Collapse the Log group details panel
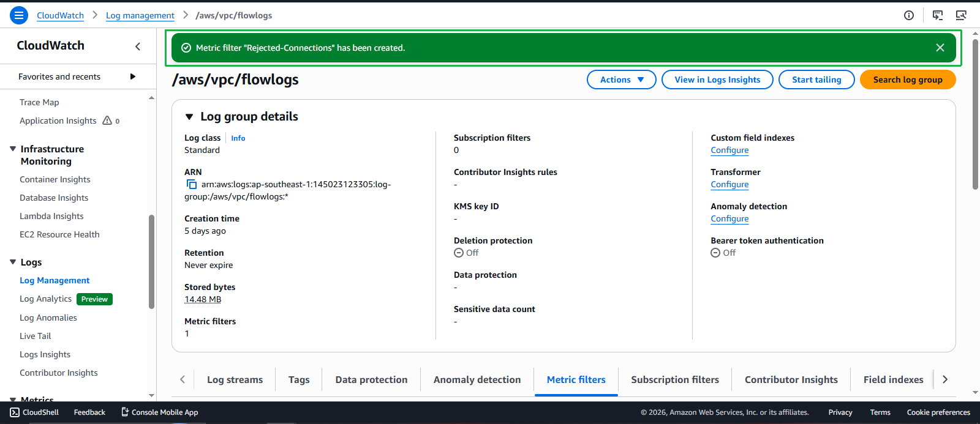Image resolution: width=980 pixels, height=424 pixels. click(x=189, y=117)
